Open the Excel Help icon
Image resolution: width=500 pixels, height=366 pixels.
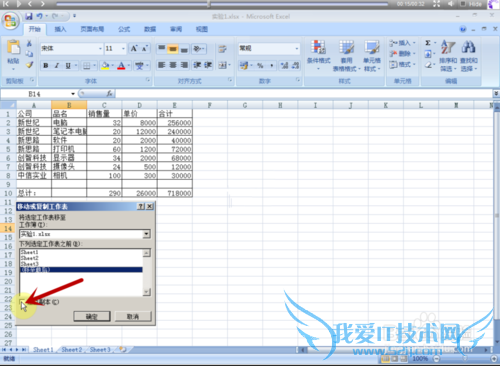[463, 29]
